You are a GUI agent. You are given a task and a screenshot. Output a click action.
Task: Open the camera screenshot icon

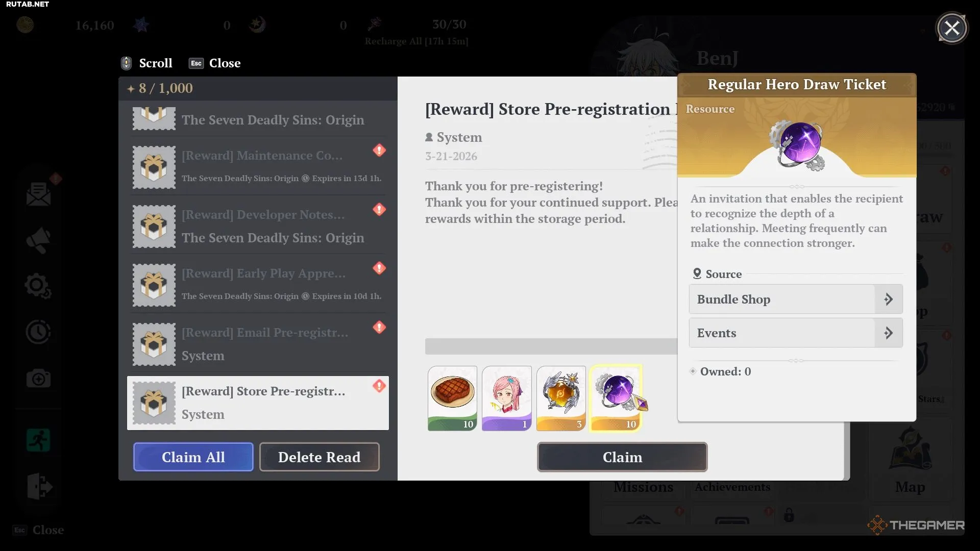click(x=38, y=379)
